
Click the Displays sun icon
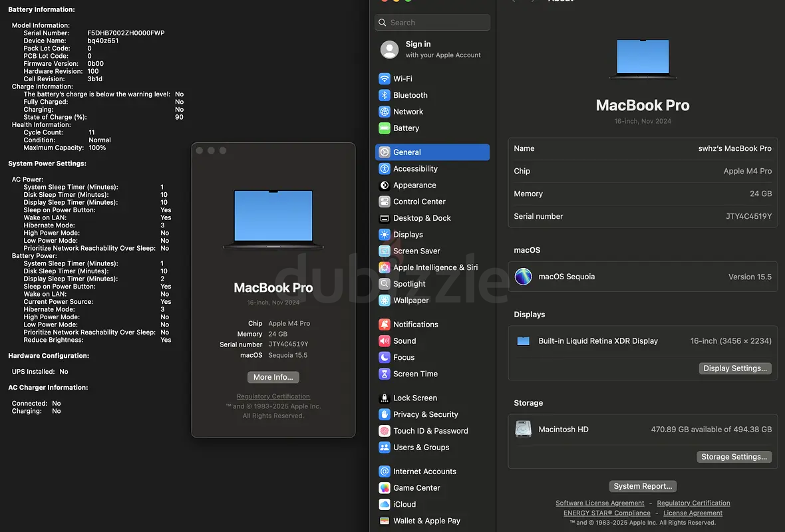(x=384, y=234)
